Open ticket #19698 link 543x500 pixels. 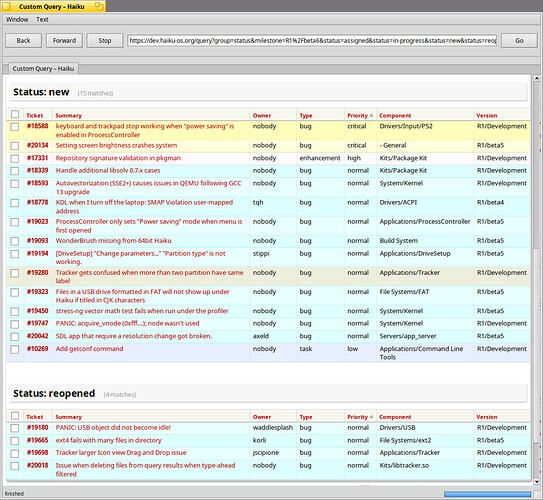point(37,453)
